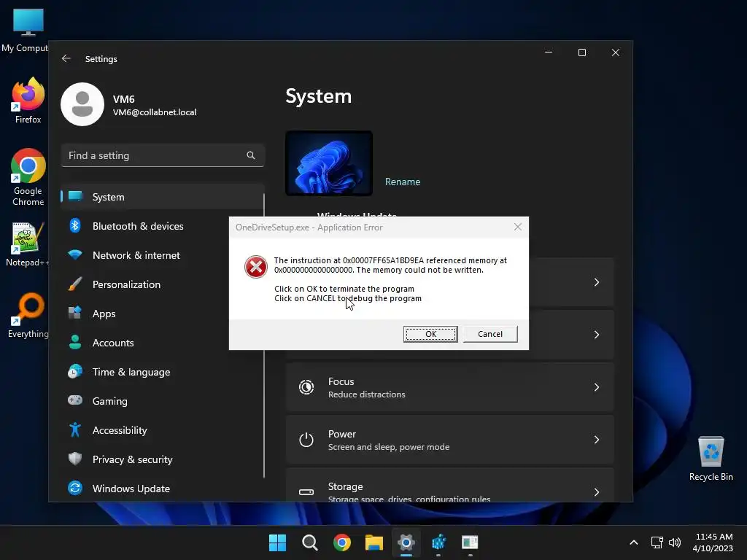Click the Gaming controller icon

pos(75,400)
